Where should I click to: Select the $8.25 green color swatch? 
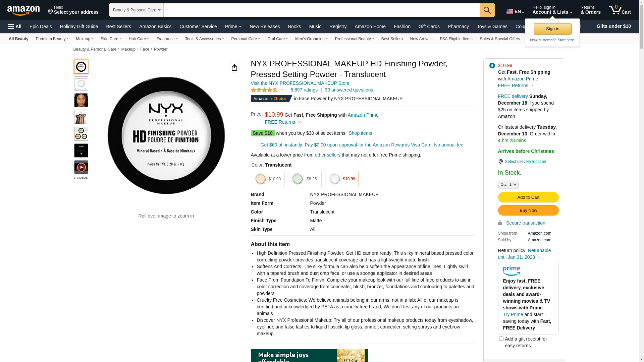(305, 179)
